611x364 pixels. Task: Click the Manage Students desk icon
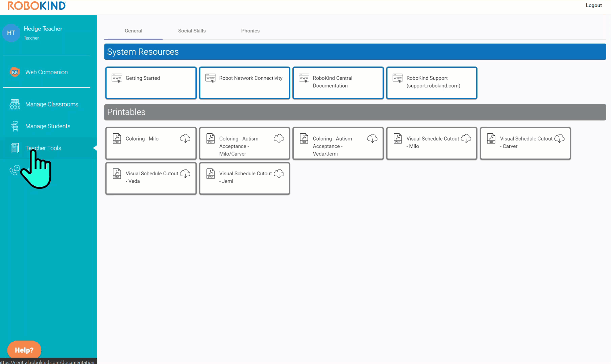[15, 126]
